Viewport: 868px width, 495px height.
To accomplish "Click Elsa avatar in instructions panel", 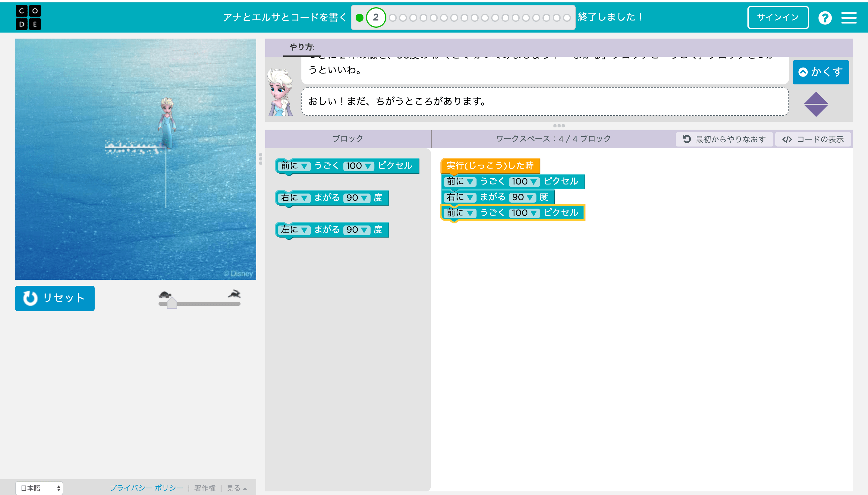I will [280, 92].
